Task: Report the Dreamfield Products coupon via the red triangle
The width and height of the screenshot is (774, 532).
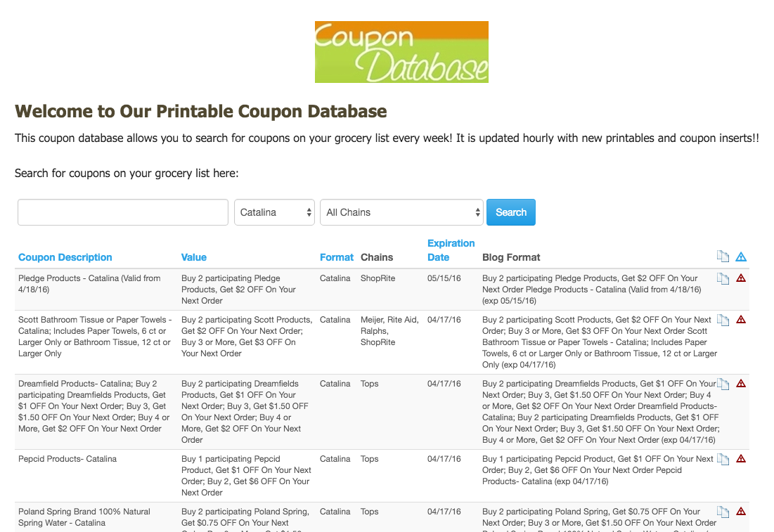Action: coord(741,384)
